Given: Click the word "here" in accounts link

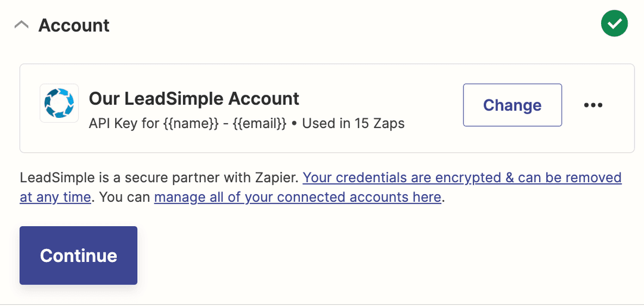Looking at the screenshot, I should click(428, 197).
